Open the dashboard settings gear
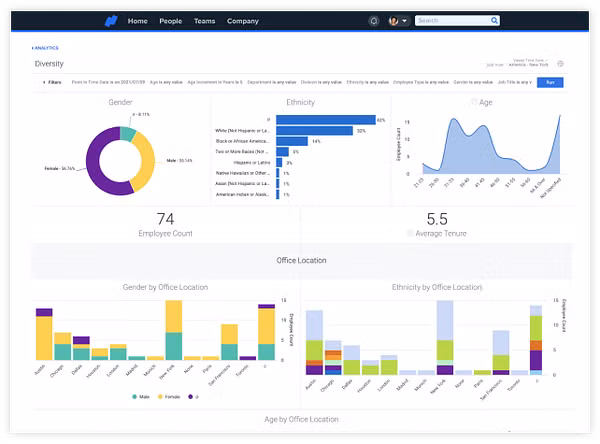600x444 pixels. click(560, 63)
